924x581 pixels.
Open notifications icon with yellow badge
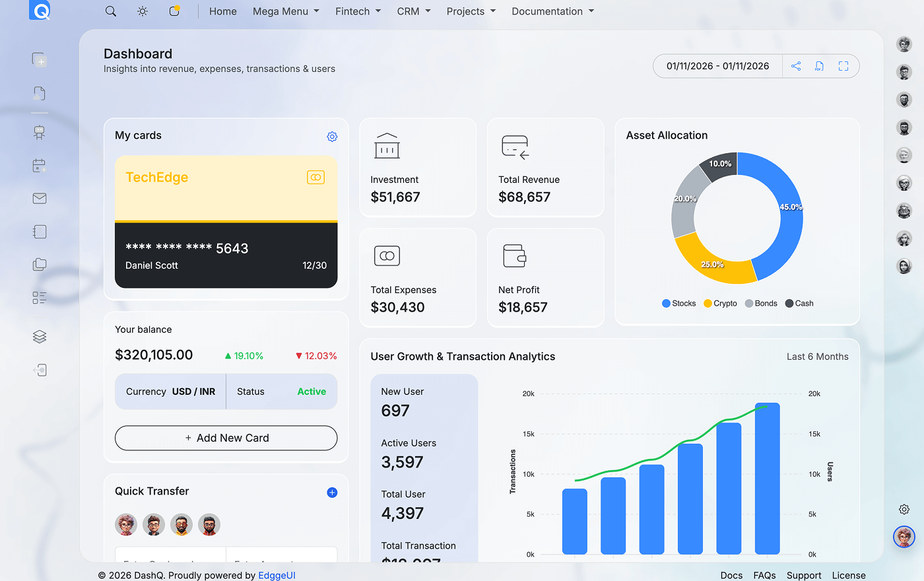point(174,11)
